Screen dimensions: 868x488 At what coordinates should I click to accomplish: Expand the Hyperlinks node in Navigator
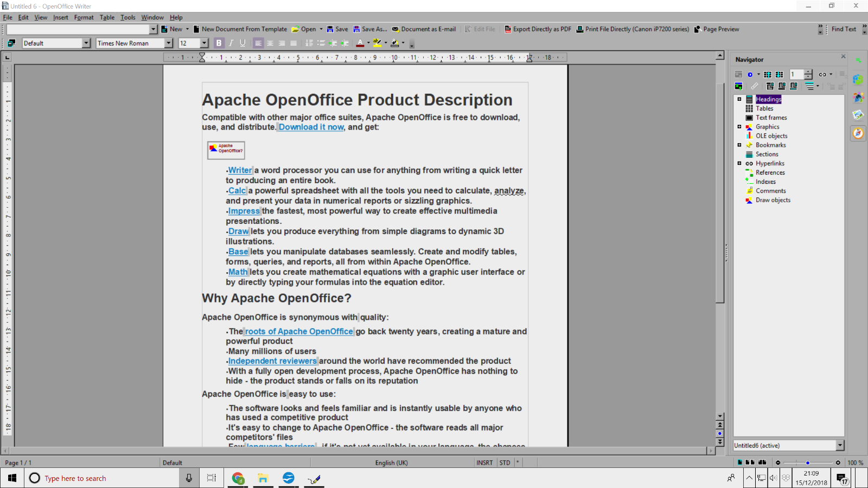pyautogui.click(x=739, y=163)
